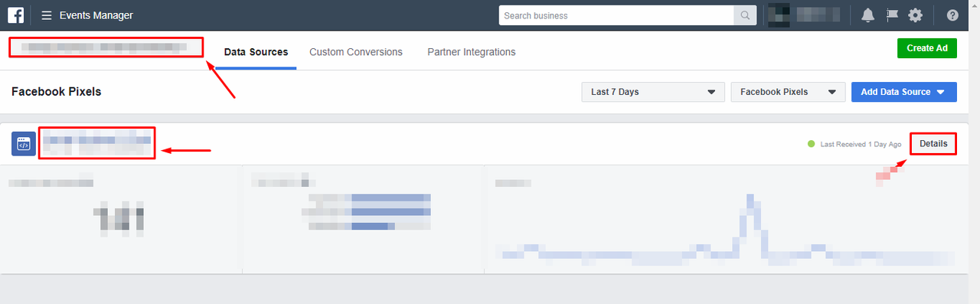Click the blurred pixel name link

pyautogui.click(x=96, y=143)
